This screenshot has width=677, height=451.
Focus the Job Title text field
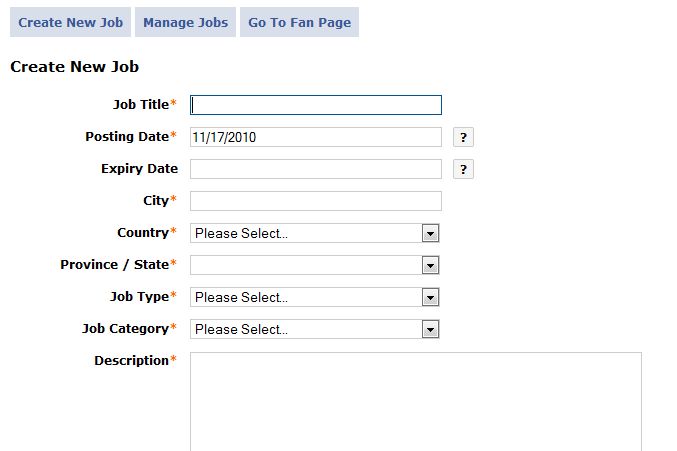click(315, 105)
